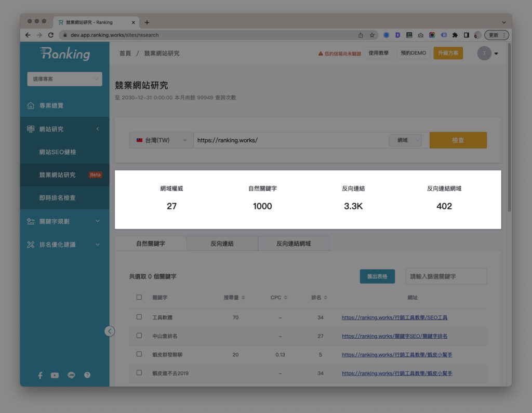Image resolution: width=532 pixels, height=413 pixels.
Task: Close the Ranking browser tab
Action: tap(134, 22)
